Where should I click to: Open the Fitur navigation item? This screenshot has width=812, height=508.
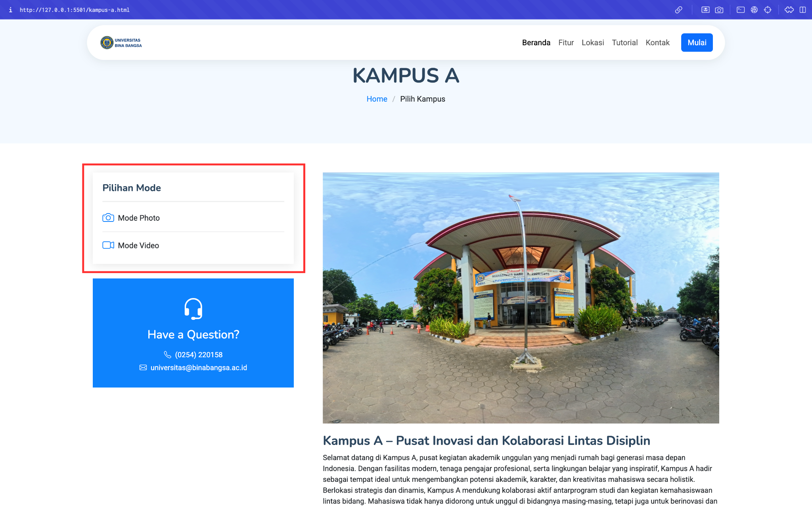(x=566, y=42)
